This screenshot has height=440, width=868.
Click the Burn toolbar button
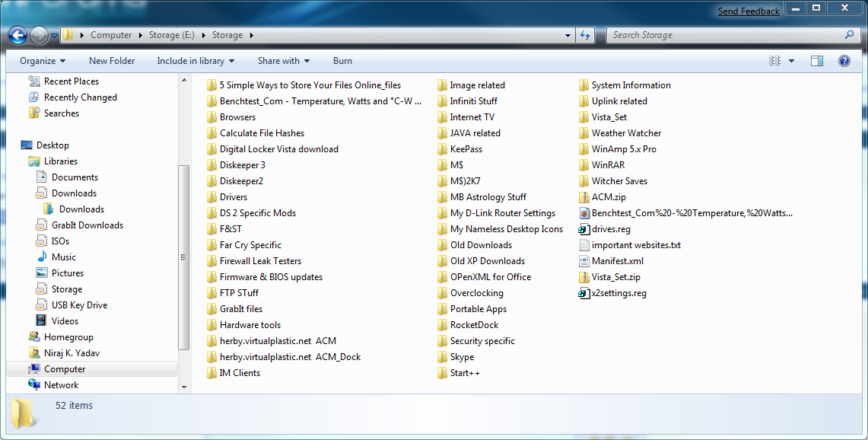(342, 61)
